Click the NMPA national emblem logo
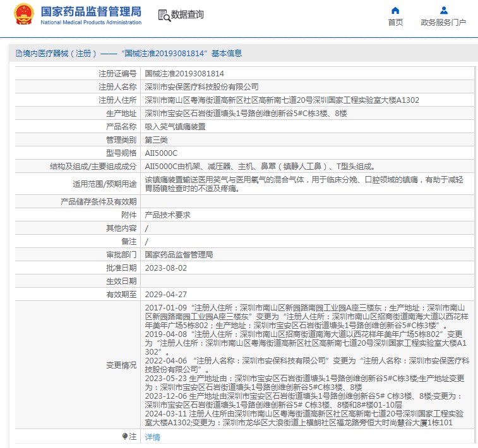Viewport: 478px width, 448px height. point(23,15)
